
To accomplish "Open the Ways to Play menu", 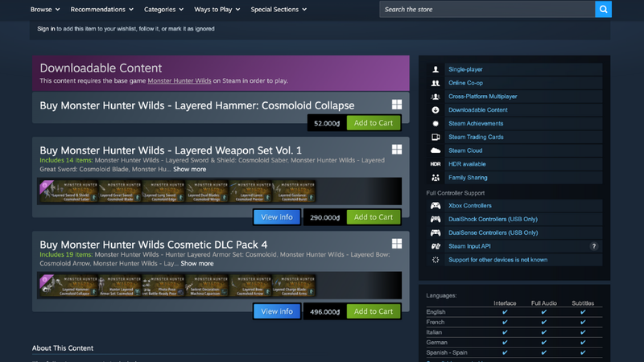I will pos(217,9).
